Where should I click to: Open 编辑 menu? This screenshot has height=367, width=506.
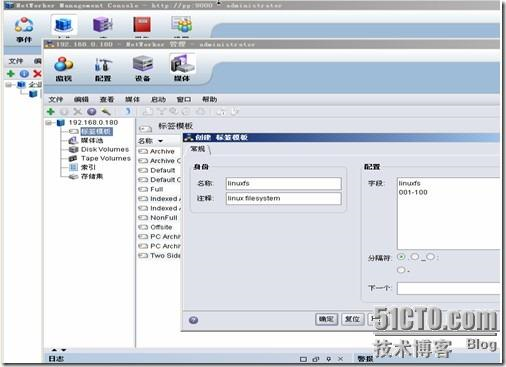click(81, 99)
